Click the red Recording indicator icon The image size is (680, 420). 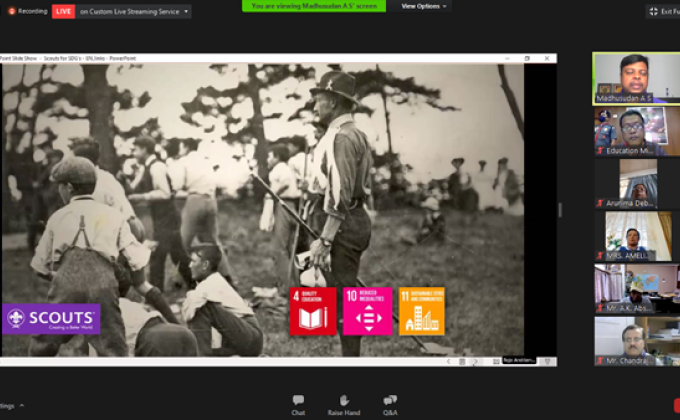(x=12, y=11)
